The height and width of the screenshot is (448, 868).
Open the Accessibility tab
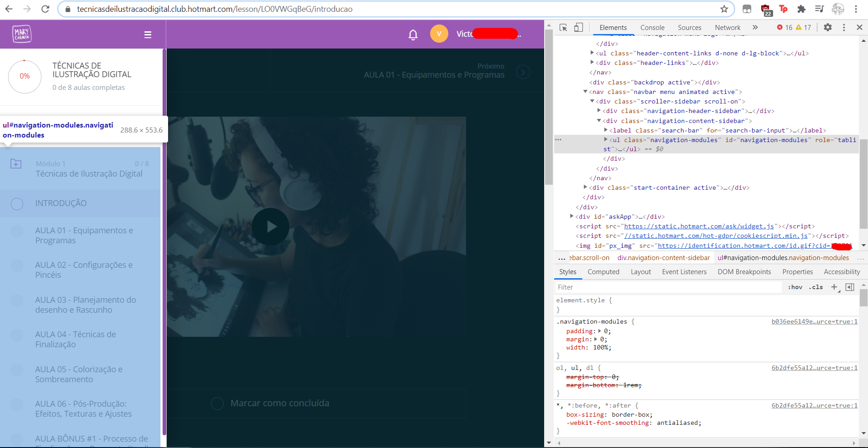842,272
